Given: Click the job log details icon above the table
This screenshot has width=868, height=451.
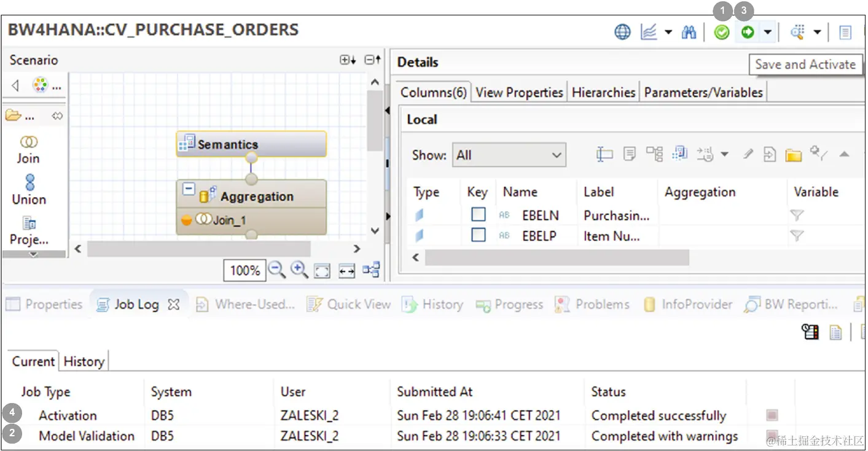Looking at the screenshot, I should (x=810, y=332).
